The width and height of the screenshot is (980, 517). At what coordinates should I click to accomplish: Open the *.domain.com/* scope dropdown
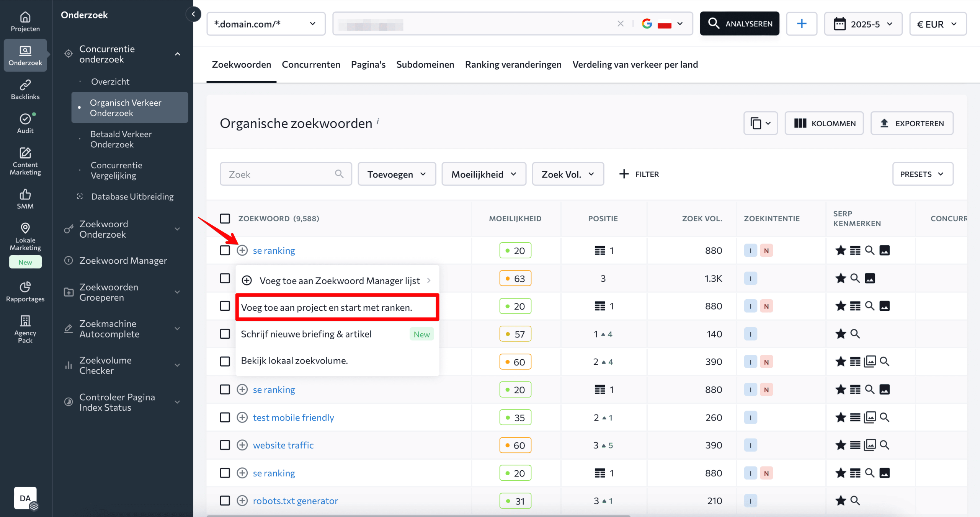266,24
